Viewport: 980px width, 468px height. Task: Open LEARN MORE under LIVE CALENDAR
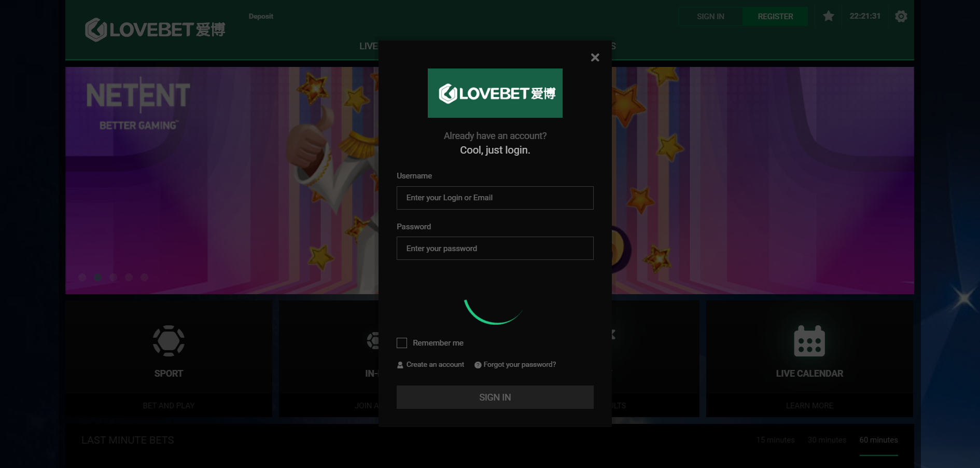pos(809,406)
